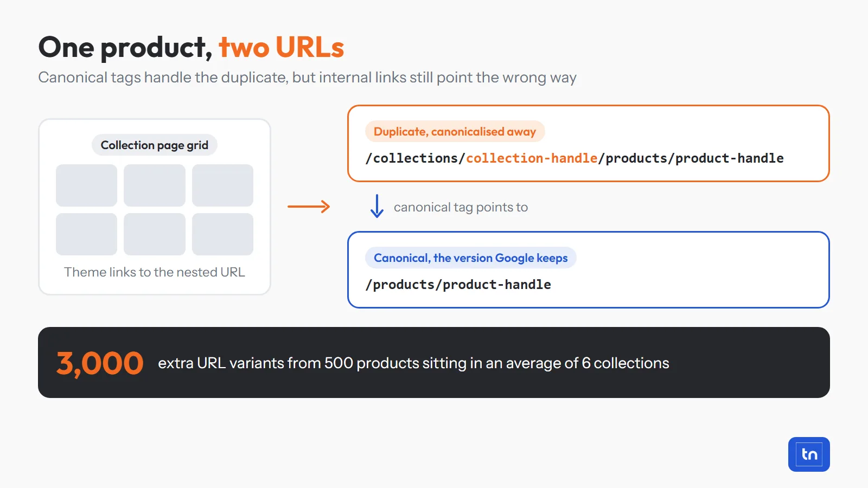Click the subtitle starting "Canonical tags handle the duplicate"
Viewport: 868px width, 488px height.
pyautogui.click(x=307, y=78)
